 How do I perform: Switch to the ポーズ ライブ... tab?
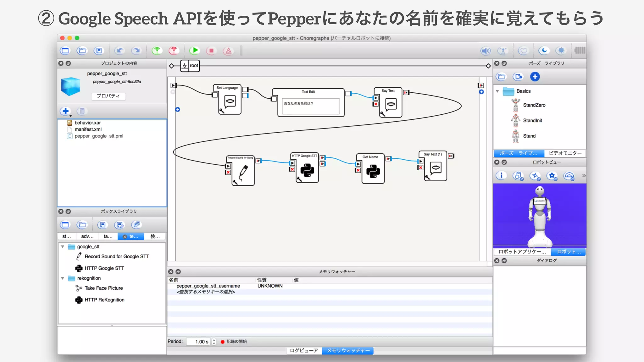519,153
